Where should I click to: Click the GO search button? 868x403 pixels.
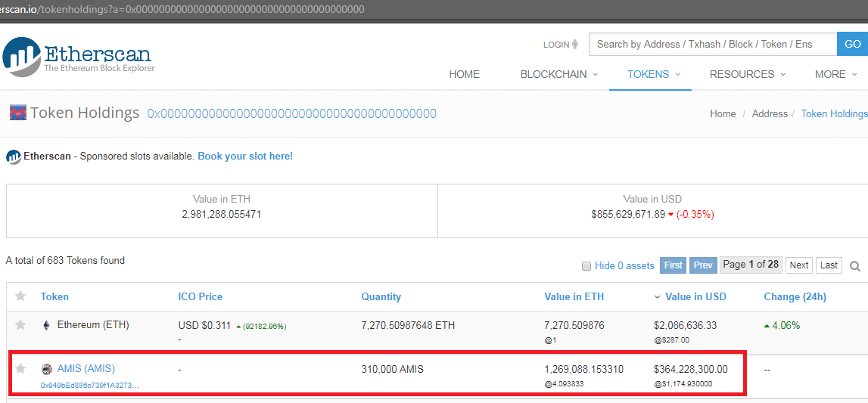click(x=853, y=44)
